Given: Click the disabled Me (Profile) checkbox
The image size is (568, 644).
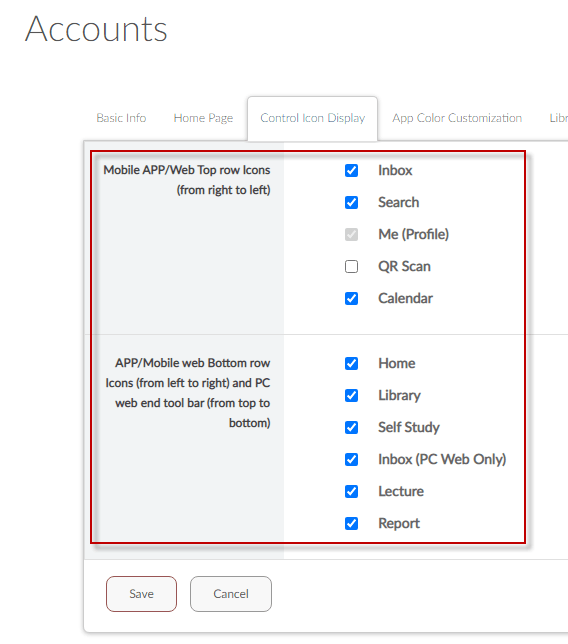Looking at the screenshot, I should [x=351, y=235].
